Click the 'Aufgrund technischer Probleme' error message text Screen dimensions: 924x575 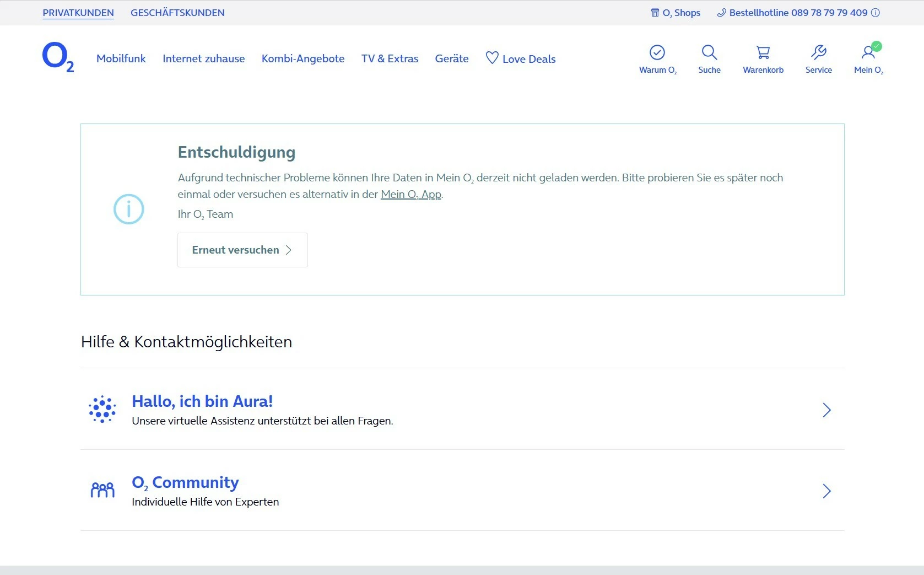click(480, 186)
